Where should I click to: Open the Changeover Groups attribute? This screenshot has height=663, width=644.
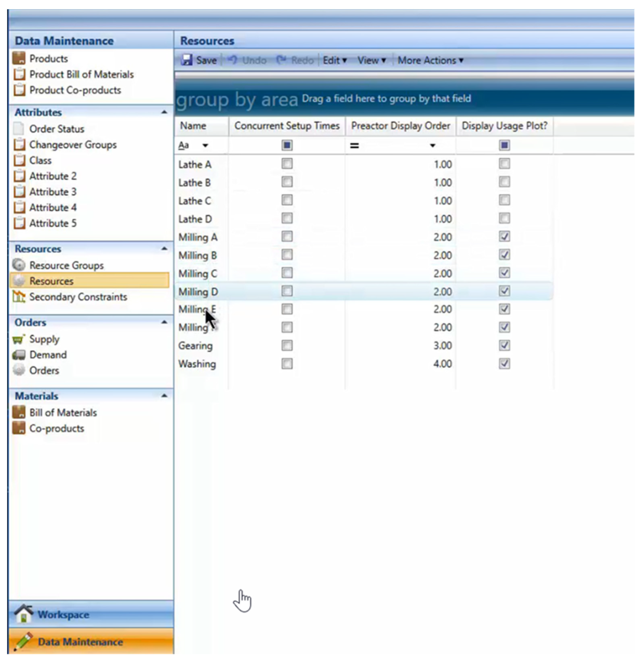coord(72,145)
